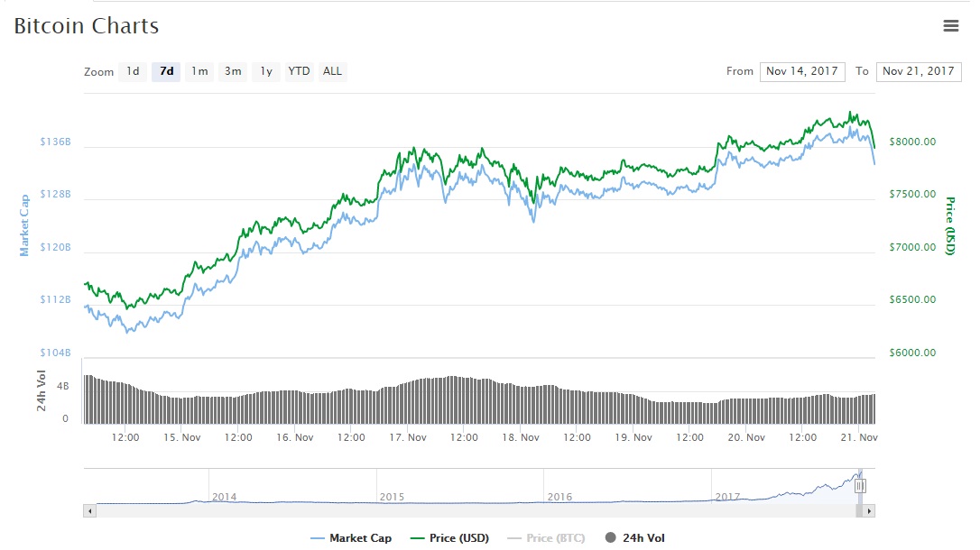The image size is (980, 550).
Task: Switch zoom to 1m
Action: tap(199, 71)
